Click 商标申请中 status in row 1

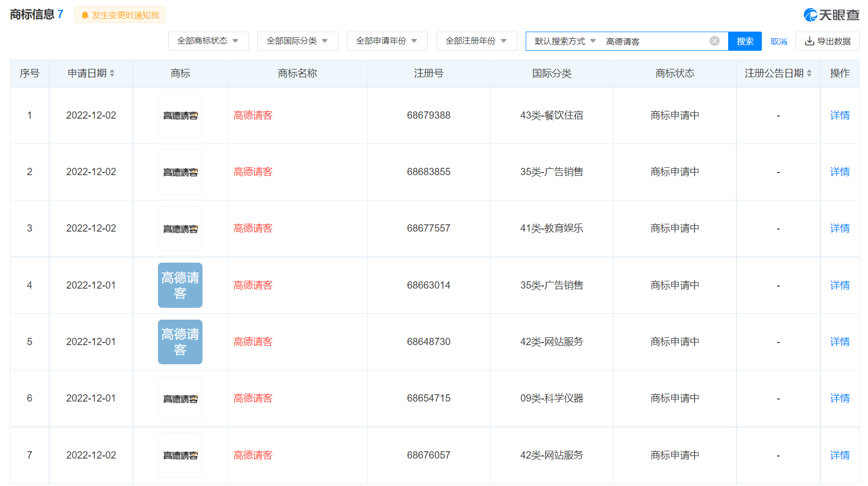pyautogui.click(x=675, y=116)
